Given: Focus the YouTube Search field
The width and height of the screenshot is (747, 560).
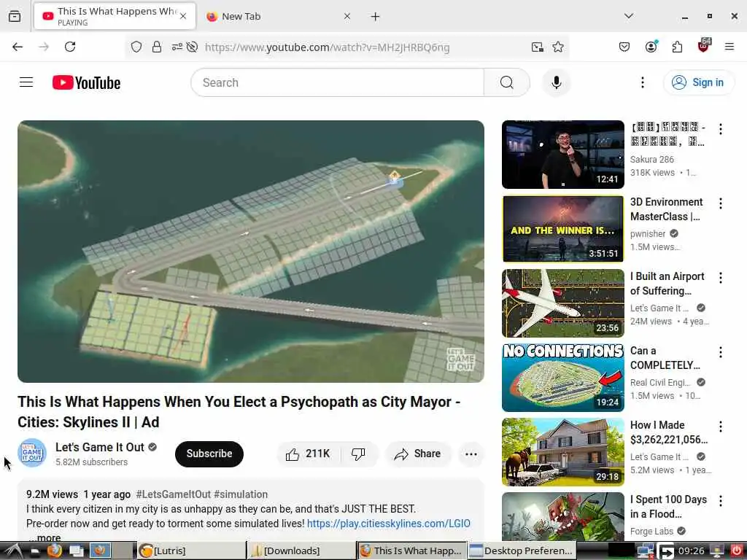Looking at the screenshot, I should 337,82.
